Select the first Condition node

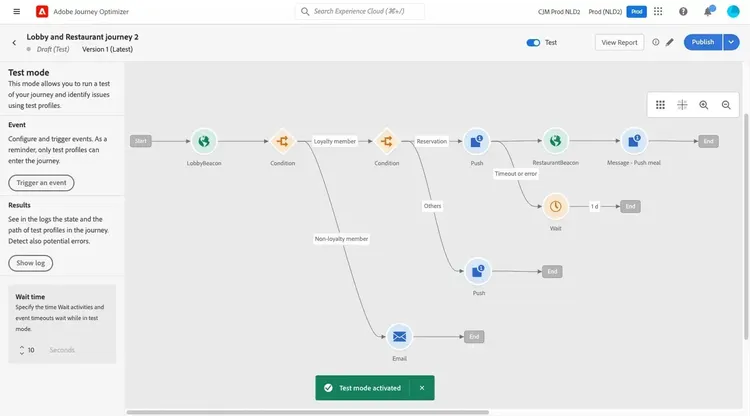tap(282, 141)
